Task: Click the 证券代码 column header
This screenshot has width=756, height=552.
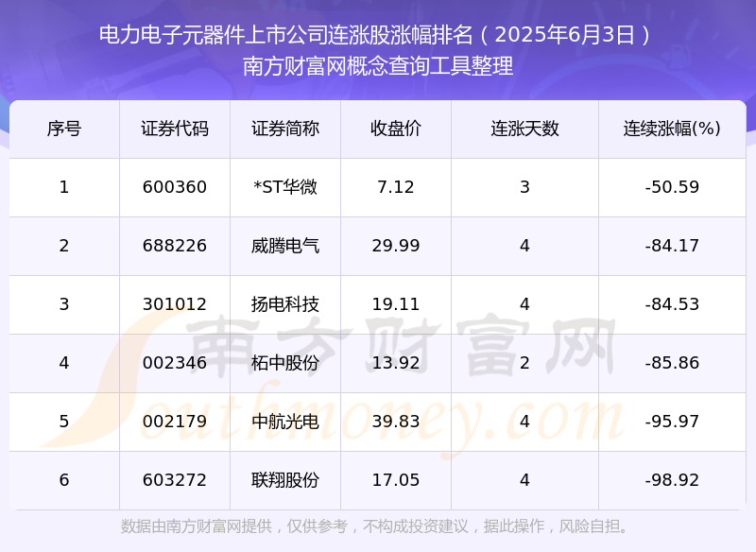Action: tap(175, 129)
